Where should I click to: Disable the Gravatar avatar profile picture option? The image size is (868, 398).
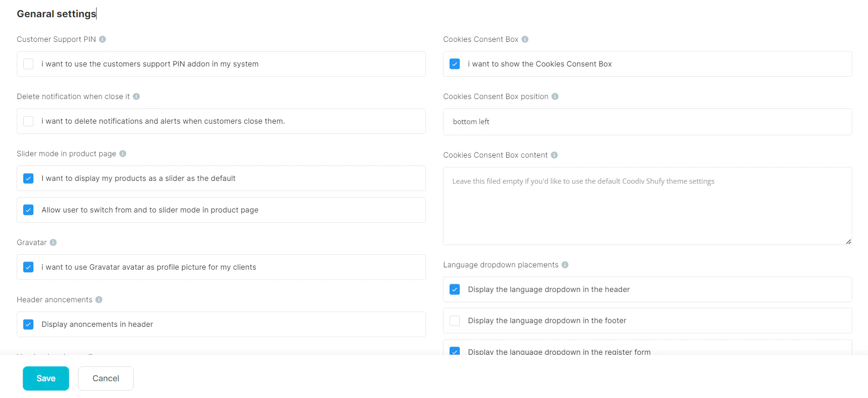pos(29,267)
